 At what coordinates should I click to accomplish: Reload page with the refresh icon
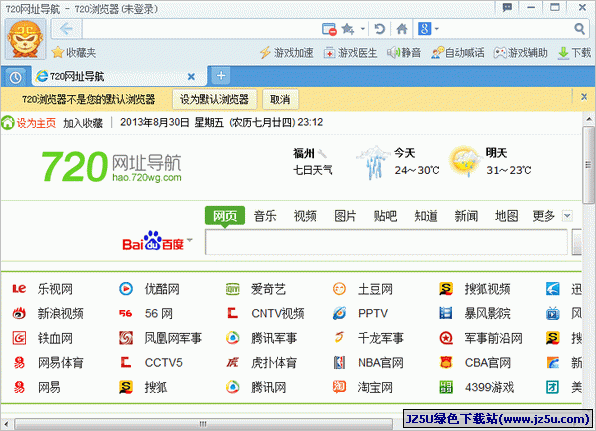pyautogui.click(x=379, y=29)
